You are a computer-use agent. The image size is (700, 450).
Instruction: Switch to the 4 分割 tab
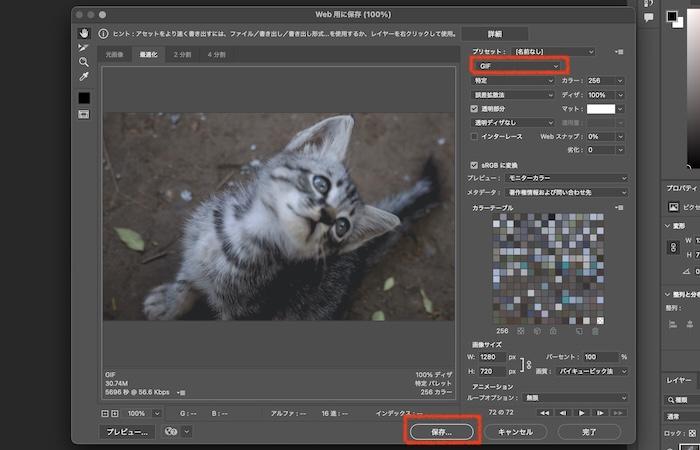pos(217,55)
